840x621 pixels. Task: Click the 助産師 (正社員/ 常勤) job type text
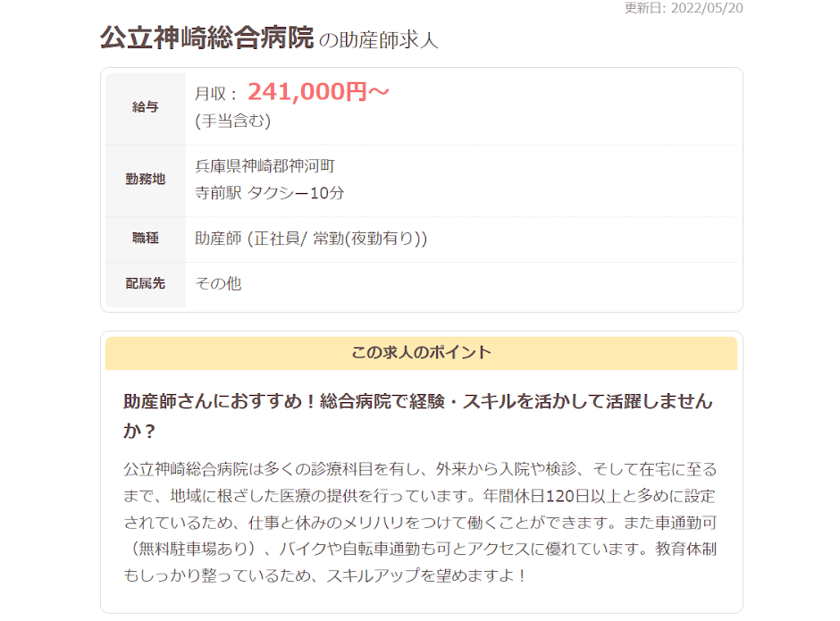click(310, 239)
